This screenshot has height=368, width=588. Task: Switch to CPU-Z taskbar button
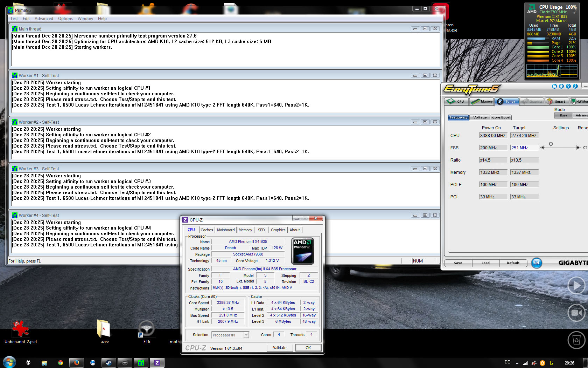coord(157,363)
